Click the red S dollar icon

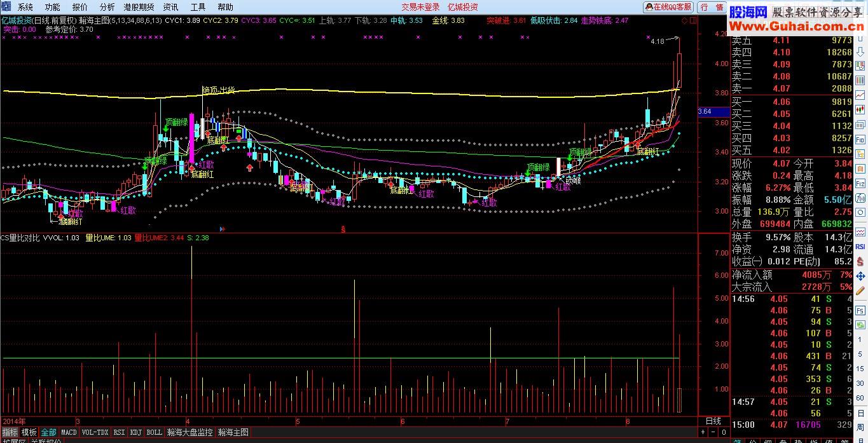coord(860,261)
